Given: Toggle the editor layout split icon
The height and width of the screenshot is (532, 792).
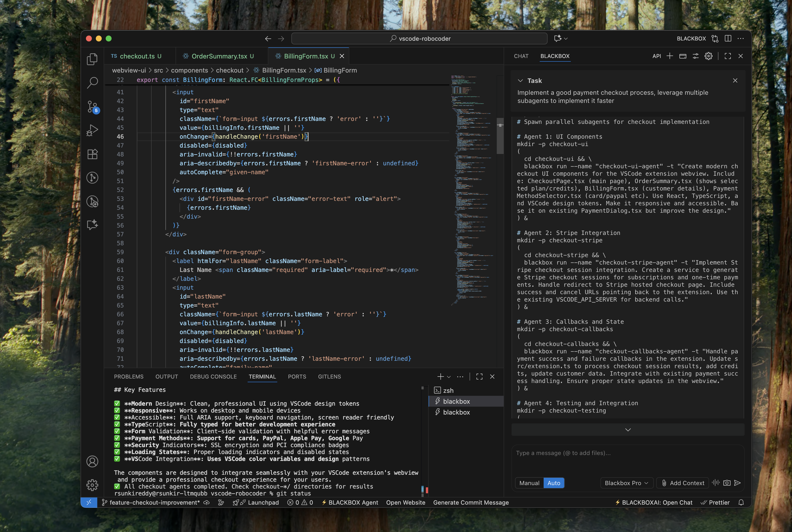Looking at the screenshot, I should tap(728, 38).
